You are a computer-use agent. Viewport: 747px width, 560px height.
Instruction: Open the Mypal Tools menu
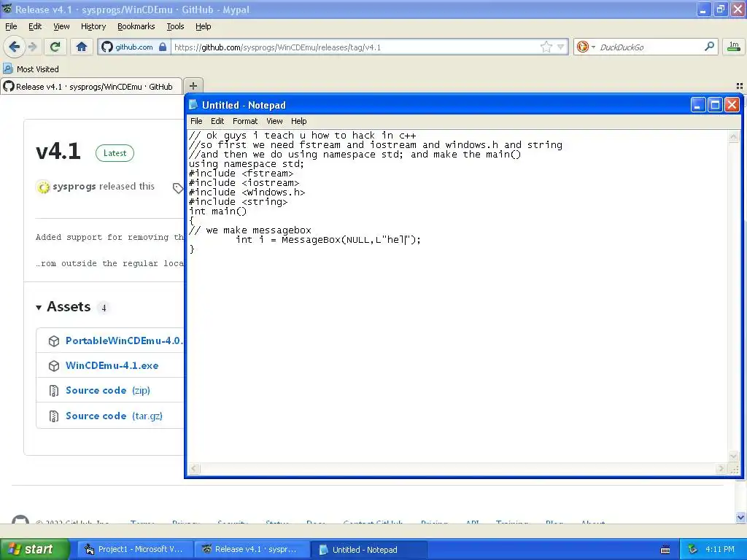(x=175, y=26)
